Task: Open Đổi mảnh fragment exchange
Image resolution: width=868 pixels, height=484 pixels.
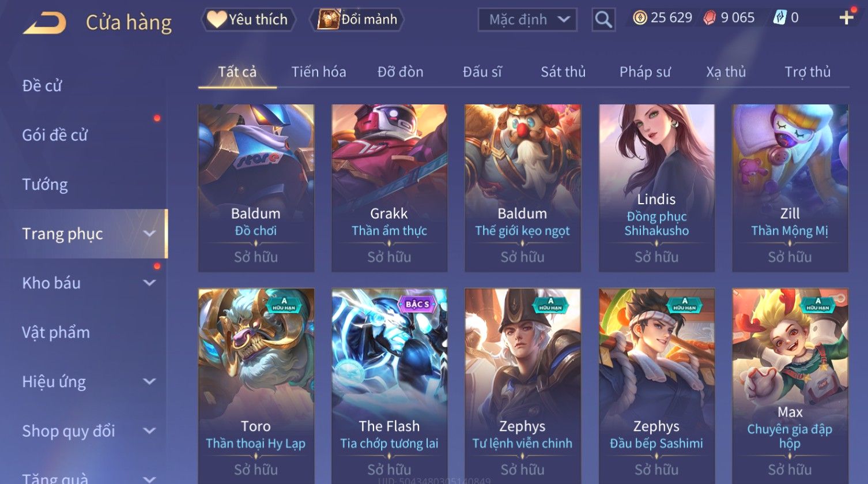Action: point(357,20)
